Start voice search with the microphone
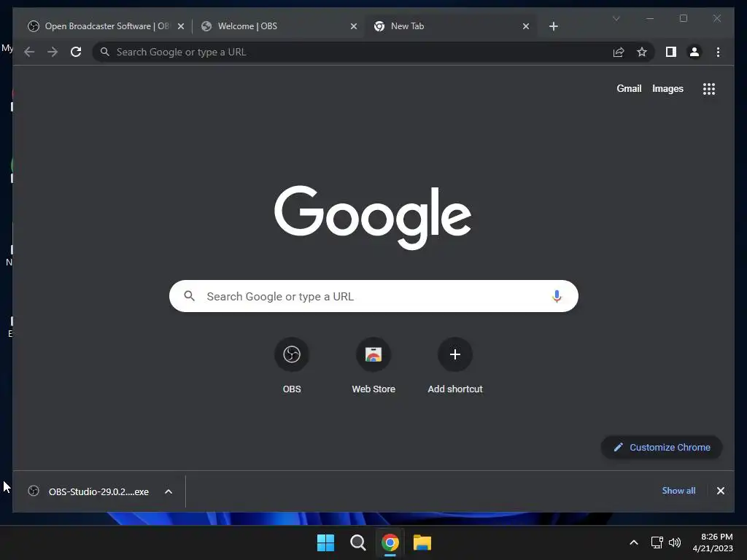This screenshot has height=560, width=747. tap(557, 296)
